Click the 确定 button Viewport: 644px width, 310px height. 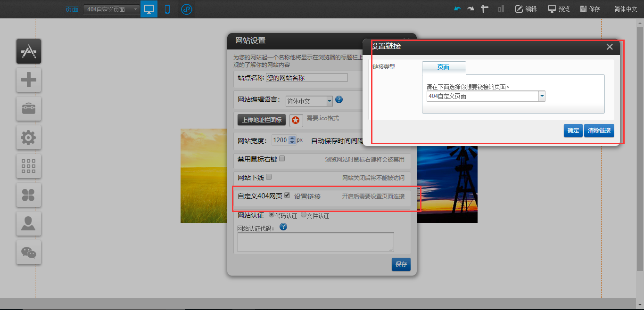573,131
